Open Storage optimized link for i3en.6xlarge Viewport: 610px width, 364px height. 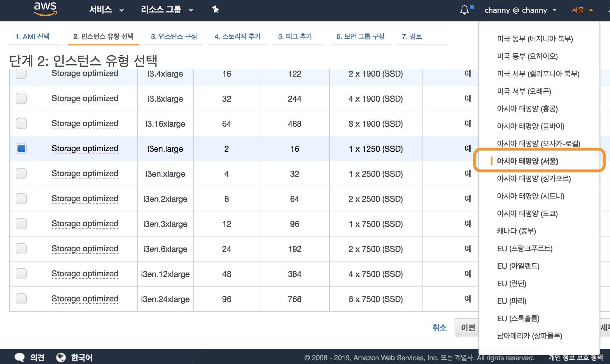[x=85, y=249]
